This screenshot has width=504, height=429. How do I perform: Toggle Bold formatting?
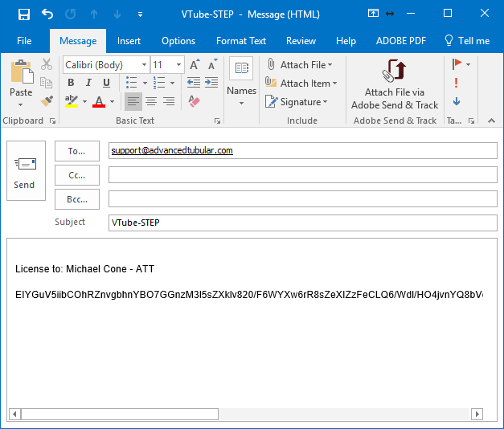71,83
